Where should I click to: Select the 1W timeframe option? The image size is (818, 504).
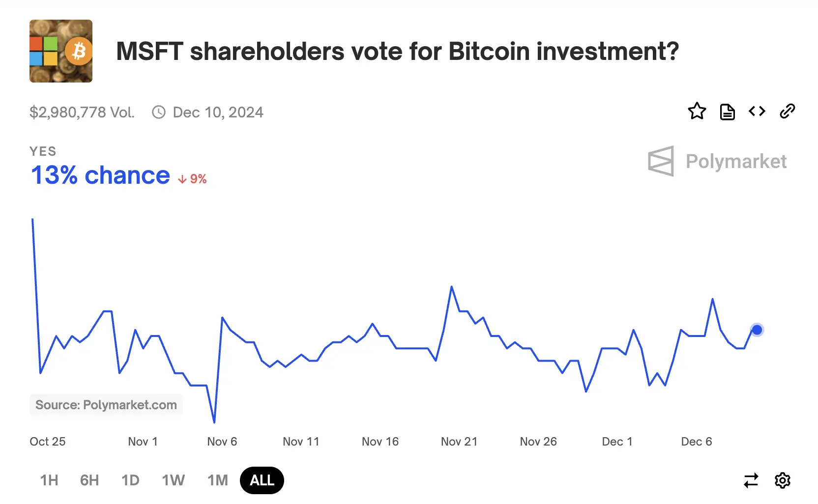click(x=173, y=480)
